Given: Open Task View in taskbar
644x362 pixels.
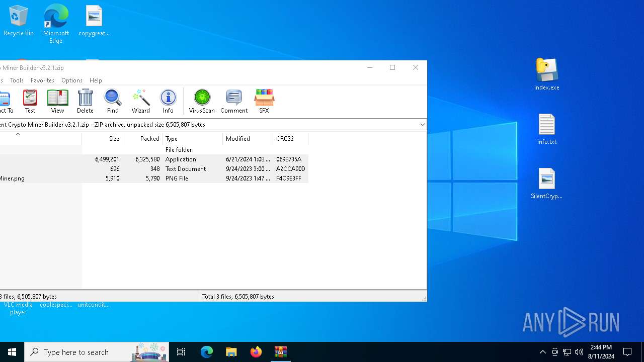Looking at the screenshot, I should [181, 352].
